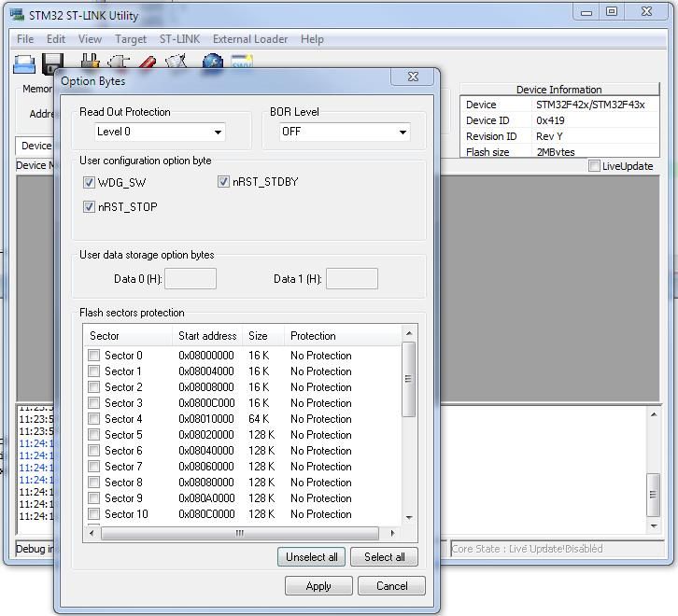This screenshot has height=616, width=678.
Task: Open the BOR Level dropdown
Action: [345, 132]
